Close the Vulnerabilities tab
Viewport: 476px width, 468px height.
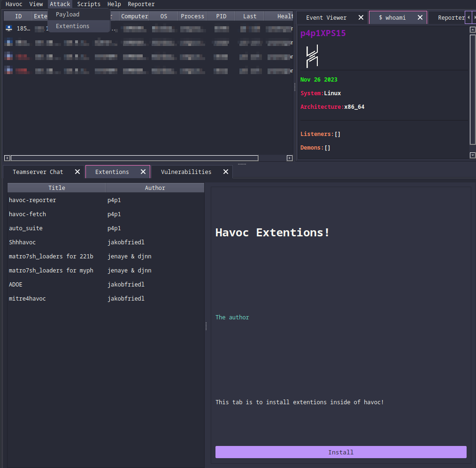[x=226, y=172]
